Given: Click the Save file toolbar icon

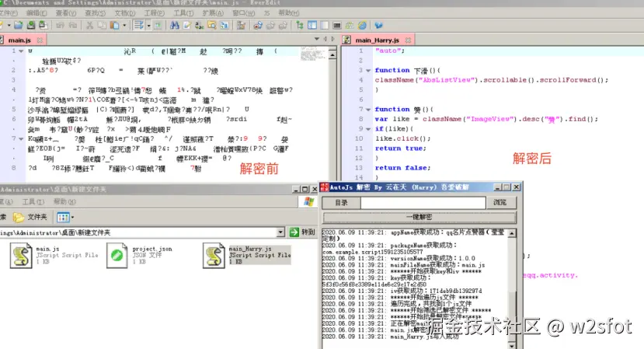Looking at the screenshot, I should (31, 26).
